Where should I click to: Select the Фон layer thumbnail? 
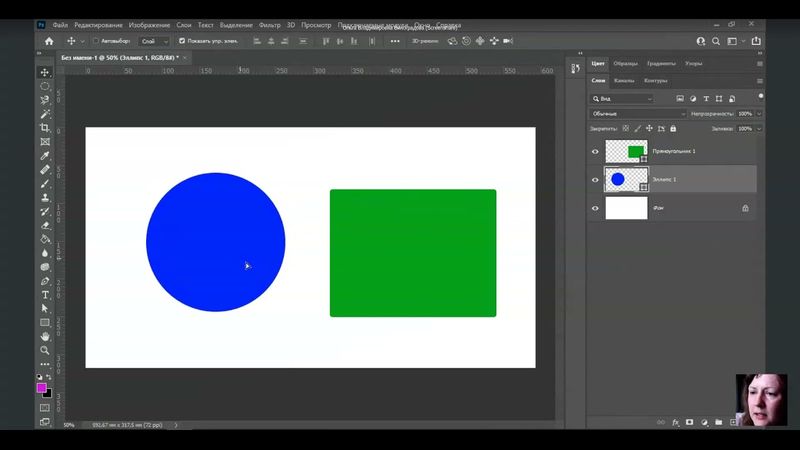tap(627, 208)
